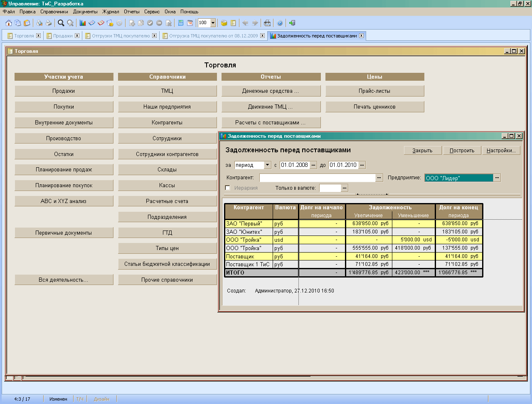Click the Дизайн status bar entry
Viewport: 532px width, 404px height.
[x=101, y=399]
